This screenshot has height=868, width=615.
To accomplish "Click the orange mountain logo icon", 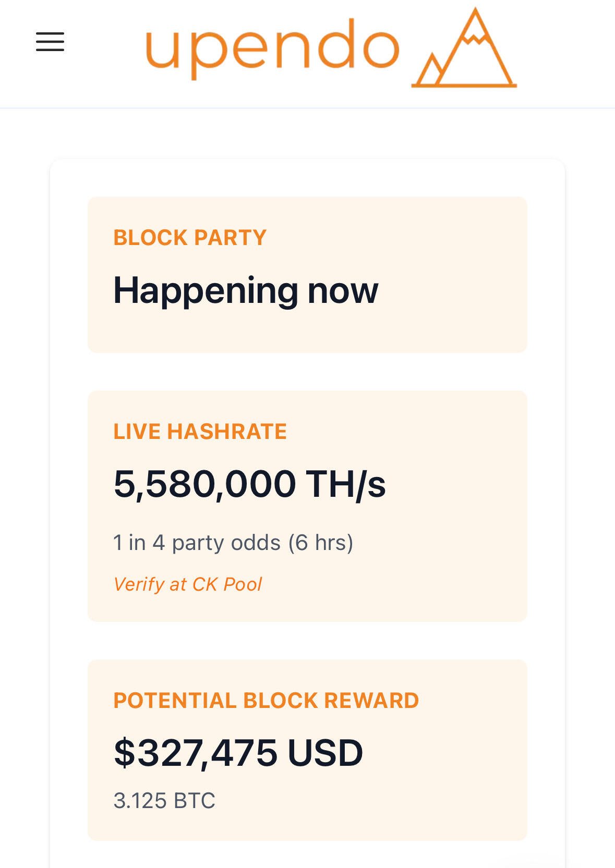I will (464, 47).
